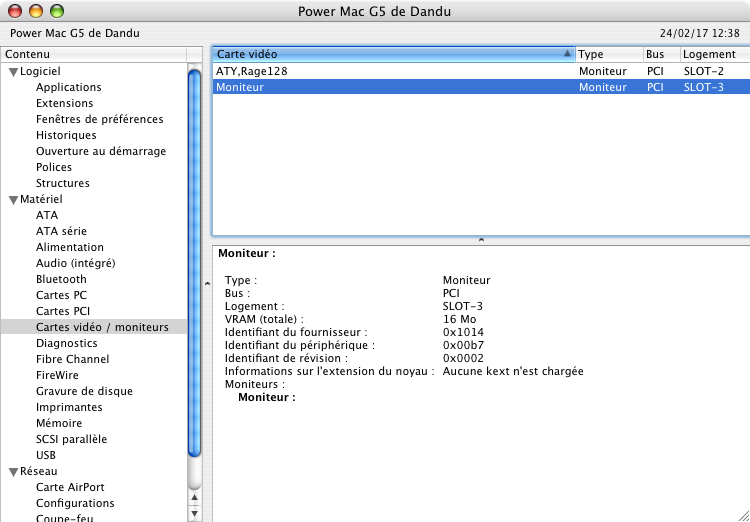Select Diagnostics in the sidebar

pyautogui.click(x=66, y=344)
